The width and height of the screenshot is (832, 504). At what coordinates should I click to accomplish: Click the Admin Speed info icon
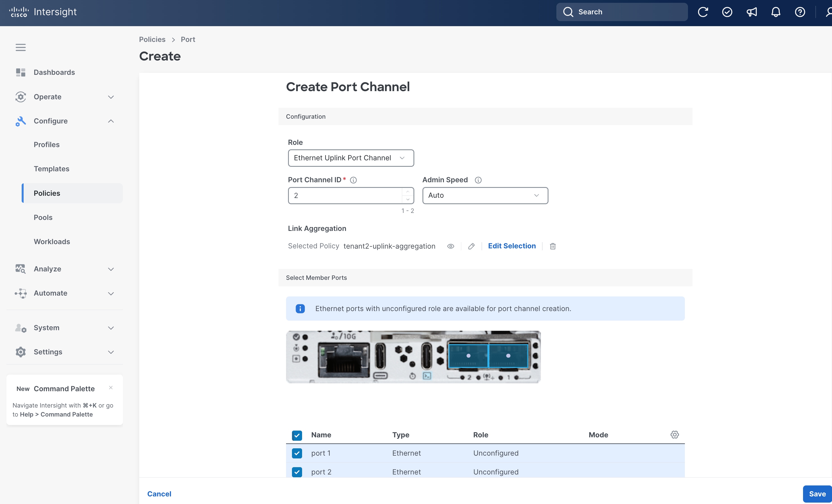478,180
